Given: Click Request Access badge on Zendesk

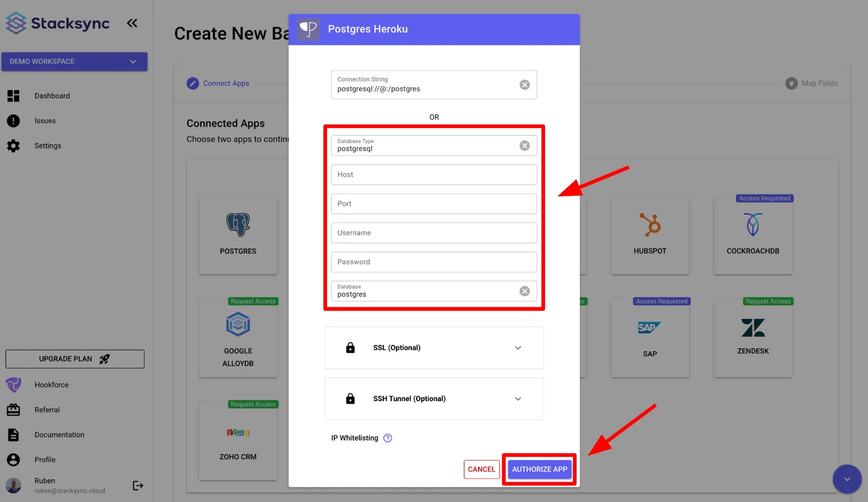Looking at the screenshot, I should click(x=768, y=301).
